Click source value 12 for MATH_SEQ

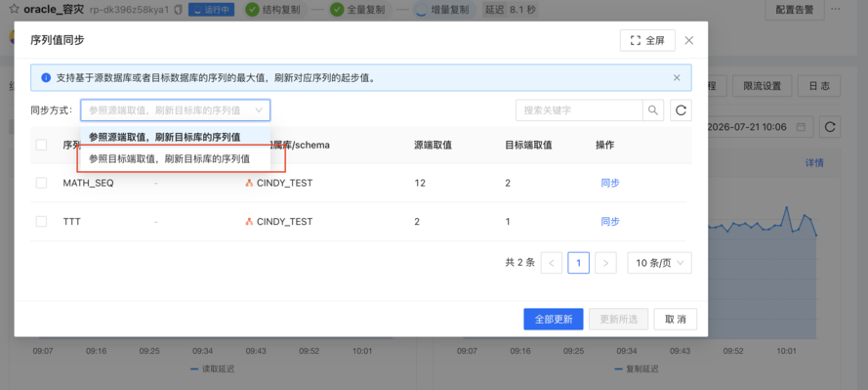420,183
